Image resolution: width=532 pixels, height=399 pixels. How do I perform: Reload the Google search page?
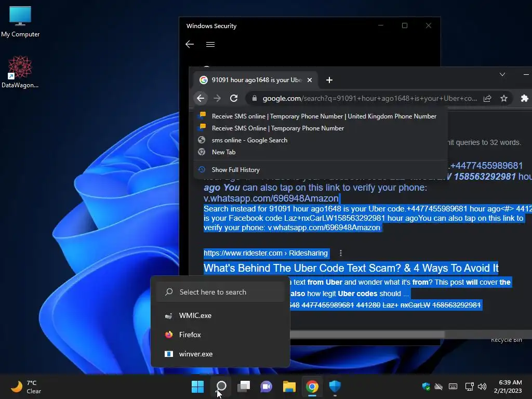(234, 98)
